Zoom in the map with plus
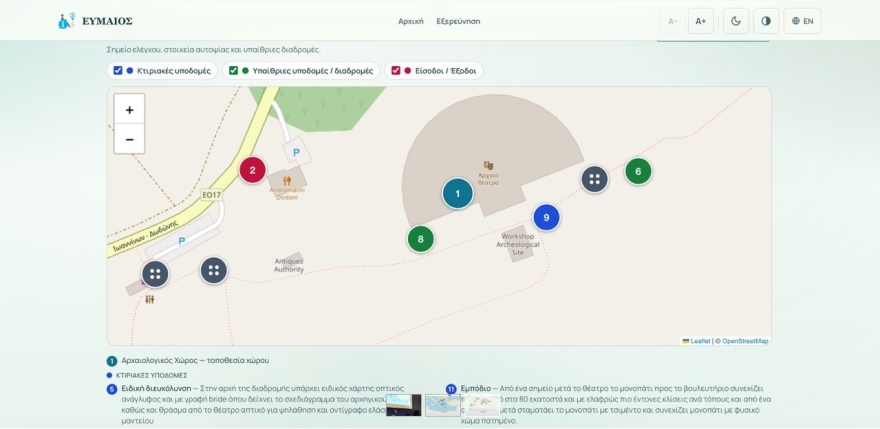The height and width of the screenshot is (429, 880). click(x=130, y=110)
